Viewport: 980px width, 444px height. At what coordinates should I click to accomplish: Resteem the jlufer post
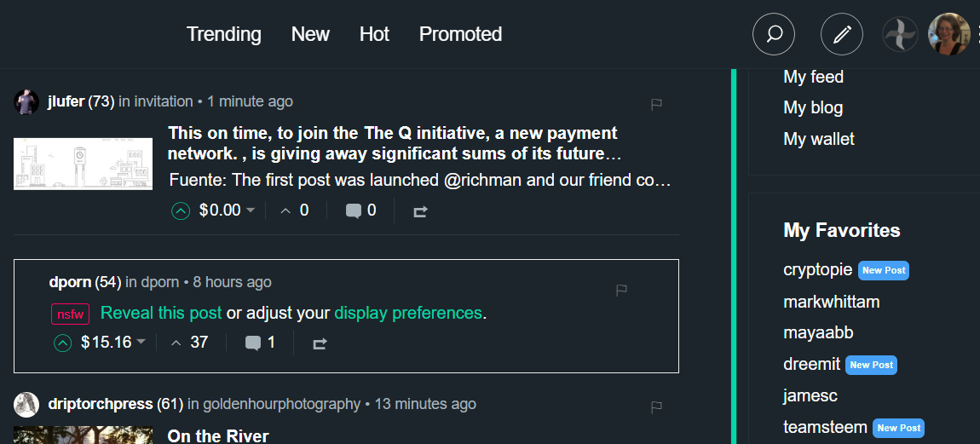point(419,211)
